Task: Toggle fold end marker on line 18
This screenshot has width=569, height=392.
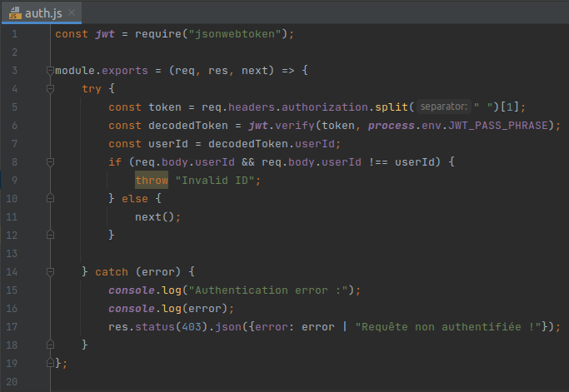Action: [x=51, y=345]
